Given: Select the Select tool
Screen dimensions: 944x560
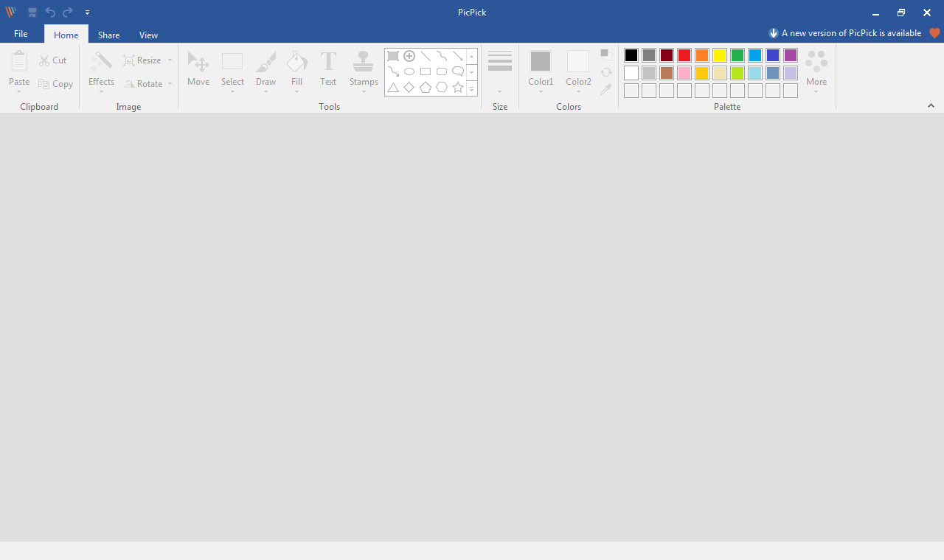Looking at the screenshot, I should coord(232,71).
